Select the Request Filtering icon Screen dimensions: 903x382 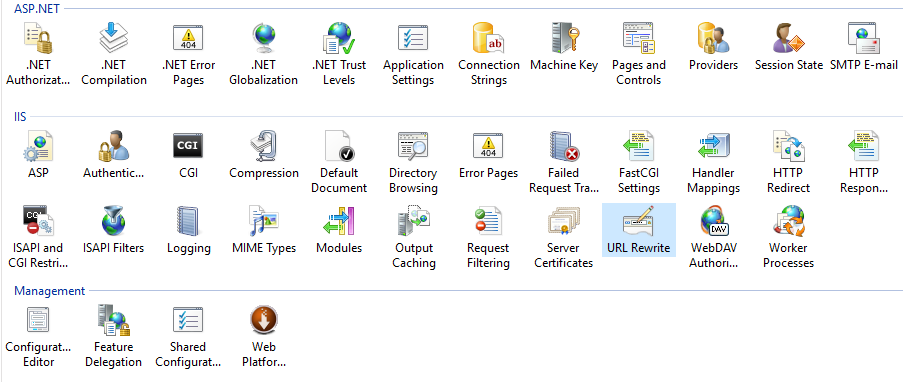[x=488, y=237]
